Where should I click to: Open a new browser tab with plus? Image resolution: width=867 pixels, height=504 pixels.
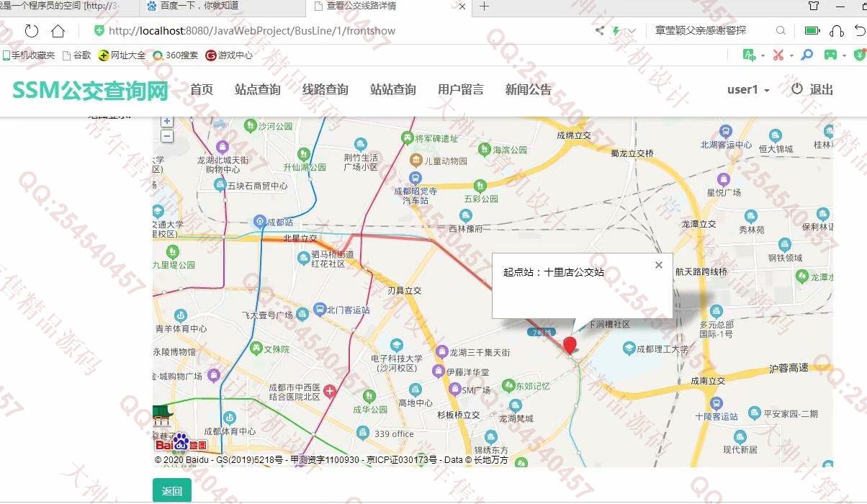pos(485,6)
